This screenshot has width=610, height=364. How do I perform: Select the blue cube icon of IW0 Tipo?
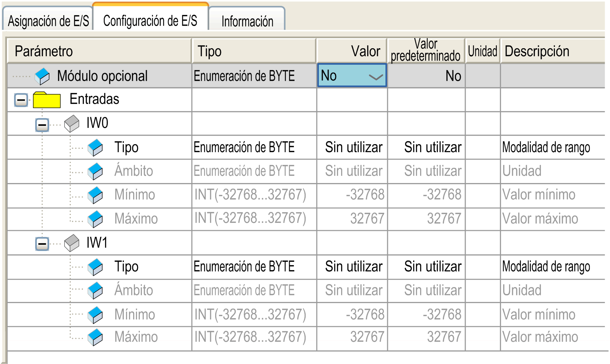click(x=95, y=148)
